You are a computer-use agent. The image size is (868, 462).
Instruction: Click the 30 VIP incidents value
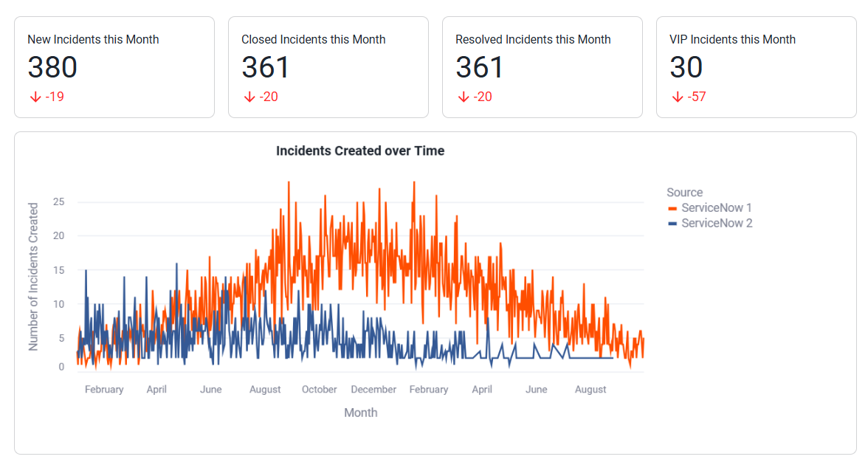tap(686, 68)
